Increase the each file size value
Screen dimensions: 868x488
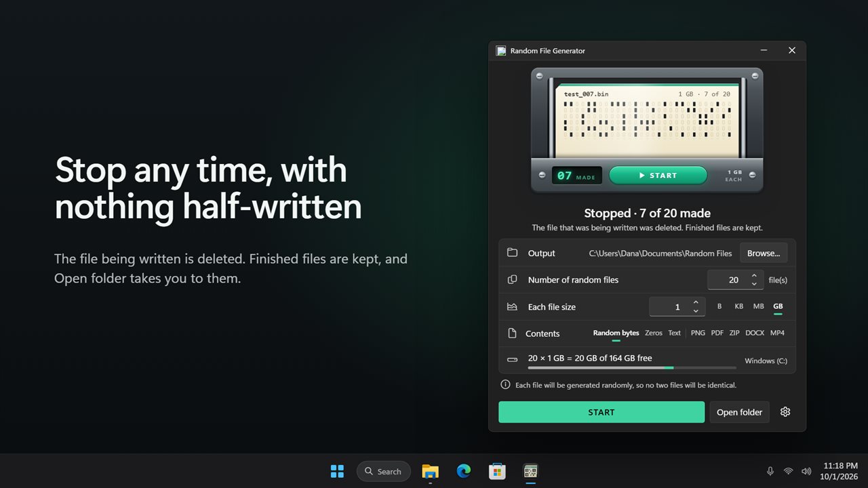(696, 303)
